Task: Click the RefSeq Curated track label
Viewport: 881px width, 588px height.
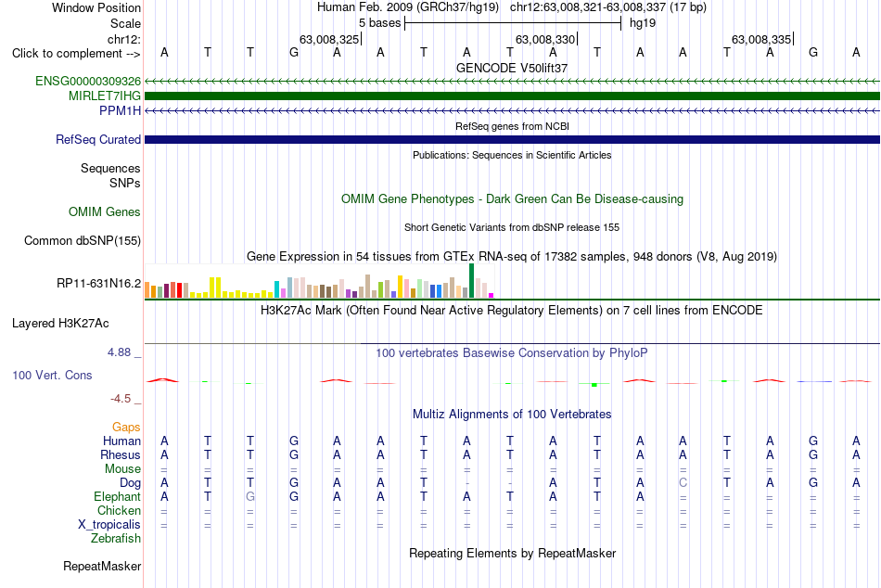Action: pyautogui.click(x=97, y=139)
